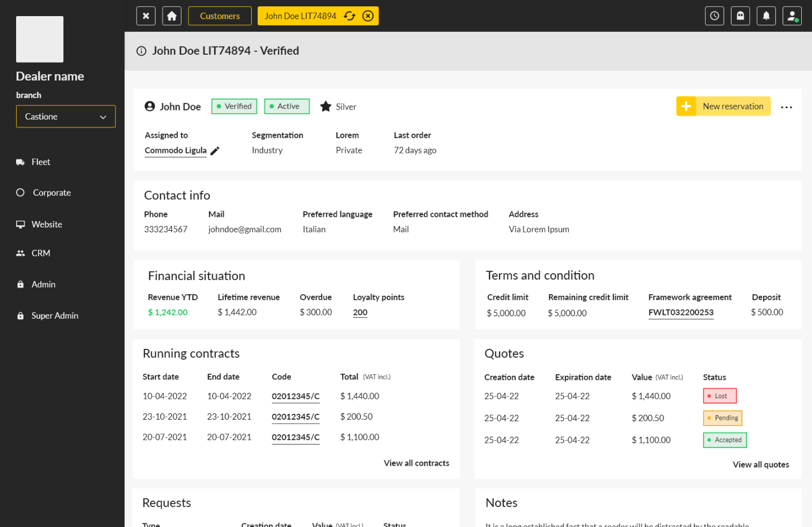Edit Assigned to with the pencil icon
Image resolution: width=812 pixels, height=527 pixels.
pos(214,151)
